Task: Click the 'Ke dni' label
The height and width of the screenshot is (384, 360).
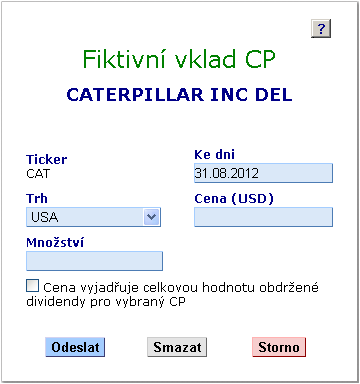Action: [215, 154]
